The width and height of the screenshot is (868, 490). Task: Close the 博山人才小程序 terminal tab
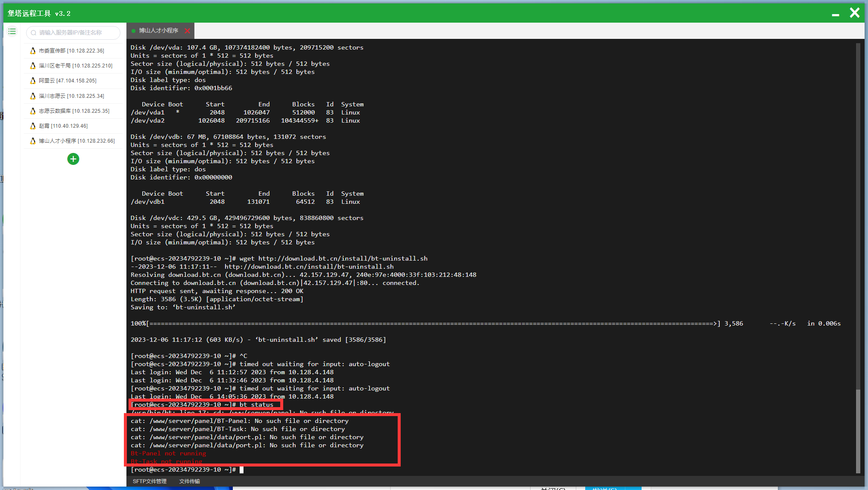point(187,31)
